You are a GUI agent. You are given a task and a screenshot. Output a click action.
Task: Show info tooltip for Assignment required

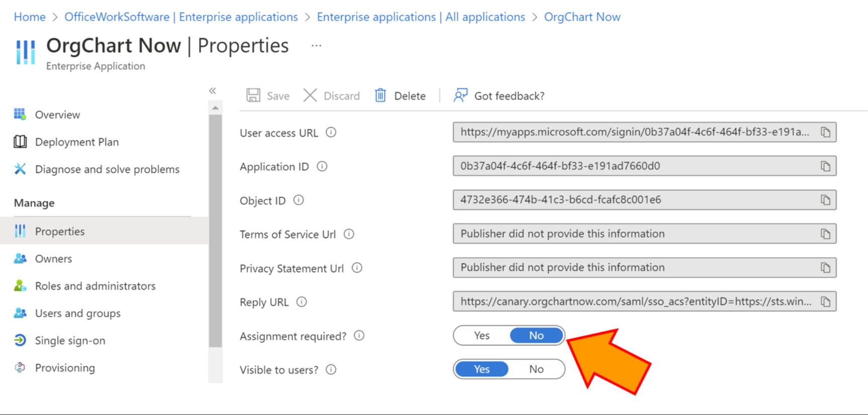coord(359,336)
